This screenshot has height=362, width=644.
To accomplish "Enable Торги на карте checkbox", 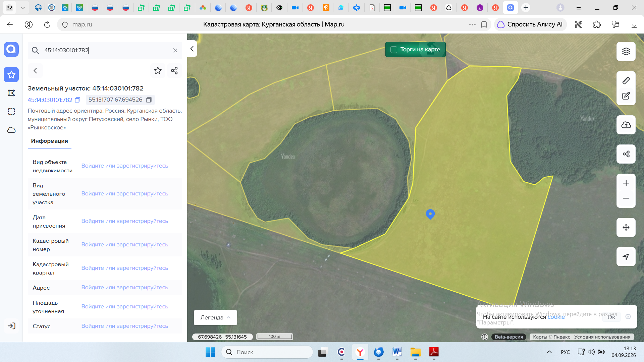I will (x=394, y=50).
